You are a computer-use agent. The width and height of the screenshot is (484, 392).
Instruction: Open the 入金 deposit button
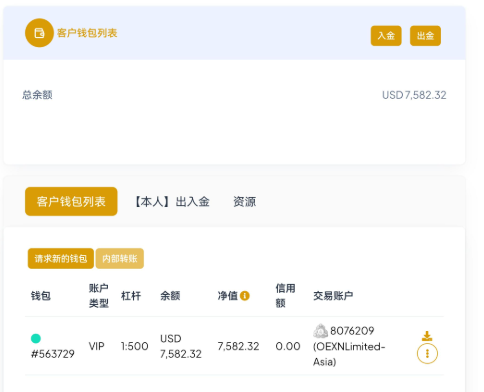pyautogui.click(x=386, y=36)
